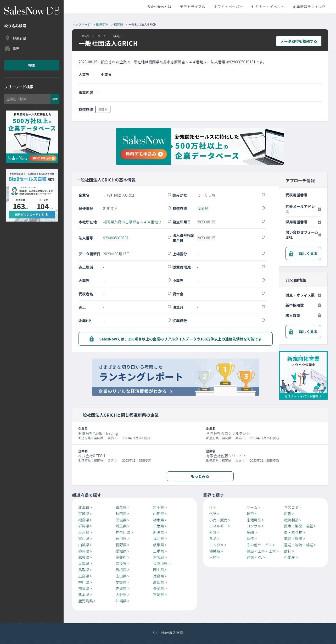The image size is (336, 644).
Task: Click refresh icon left of 小業界 in table
Action: tap(169, 280)
